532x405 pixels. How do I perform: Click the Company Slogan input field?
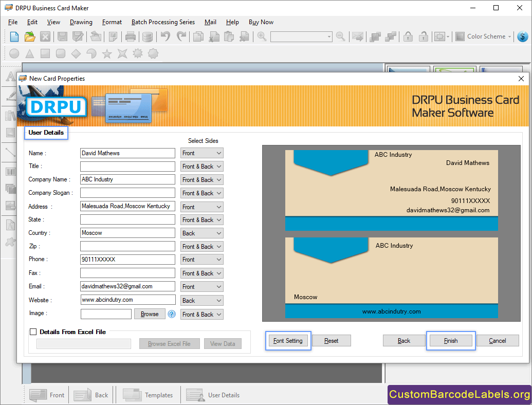[127, 193]
